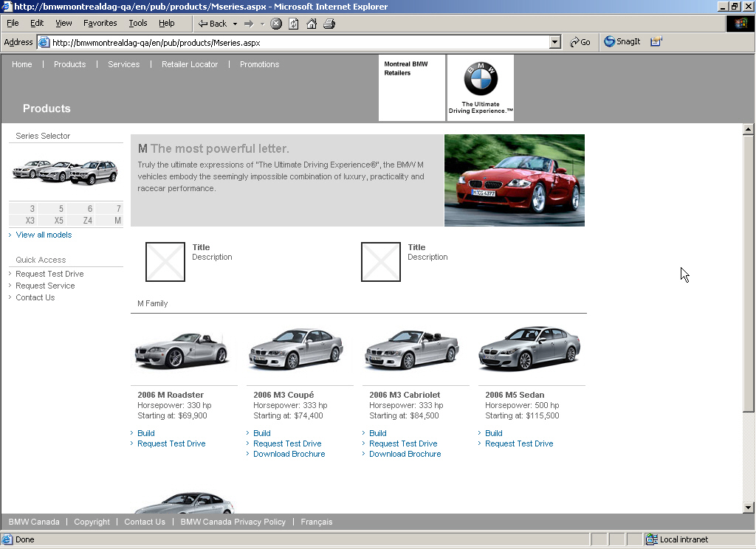Click Build under 2006 M3 Coupé

pos(262,433)
